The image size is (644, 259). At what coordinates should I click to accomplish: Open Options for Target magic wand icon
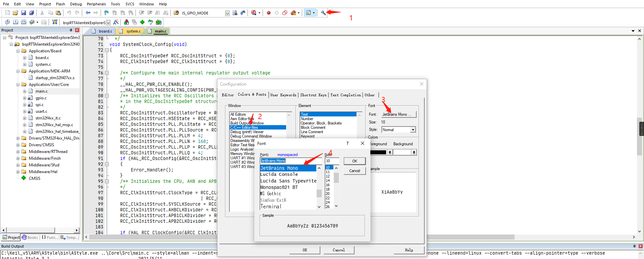point(116,22)
